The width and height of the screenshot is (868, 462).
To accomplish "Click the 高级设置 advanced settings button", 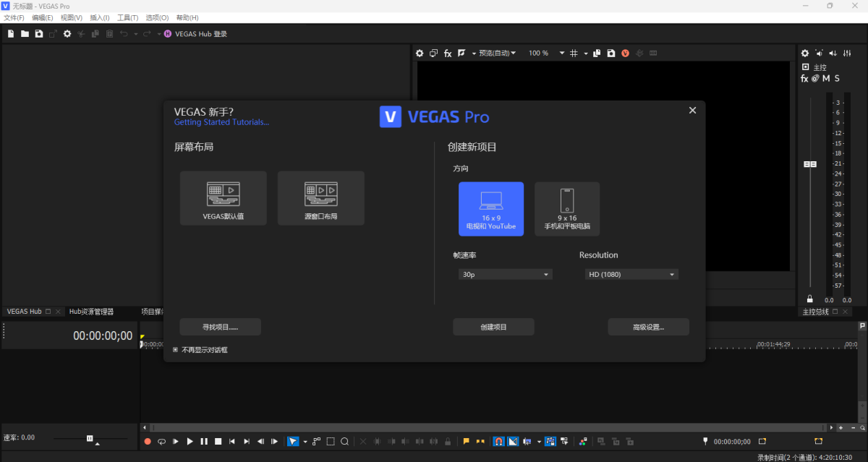I will [648, 327].
